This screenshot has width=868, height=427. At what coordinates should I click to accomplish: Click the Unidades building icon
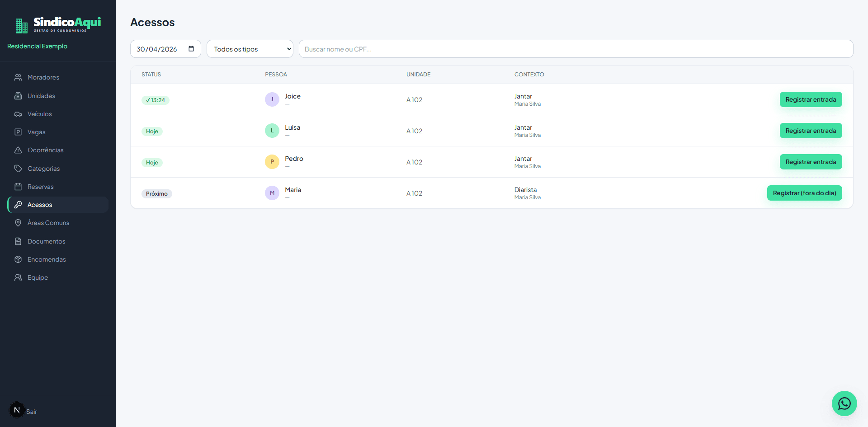[x=18, y=96]
